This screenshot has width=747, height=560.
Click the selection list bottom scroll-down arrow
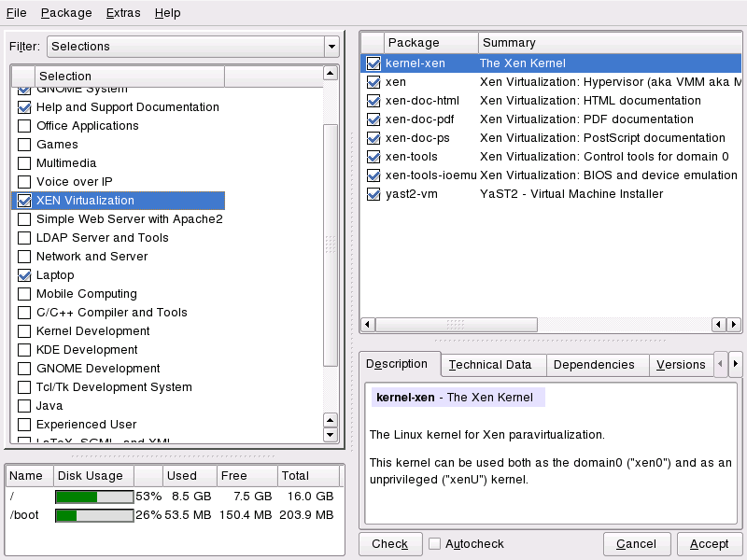tap(331, 434)
